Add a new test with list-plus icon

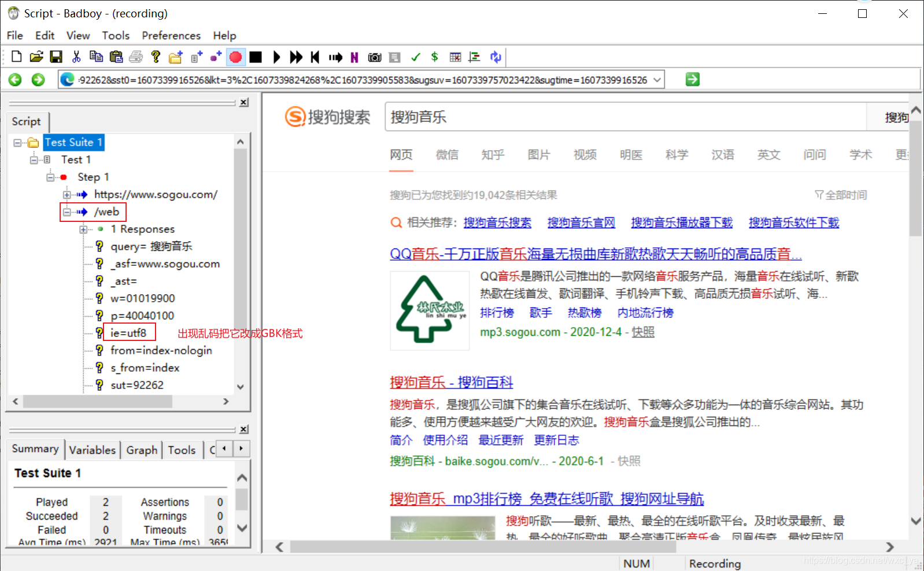point(197,57)
